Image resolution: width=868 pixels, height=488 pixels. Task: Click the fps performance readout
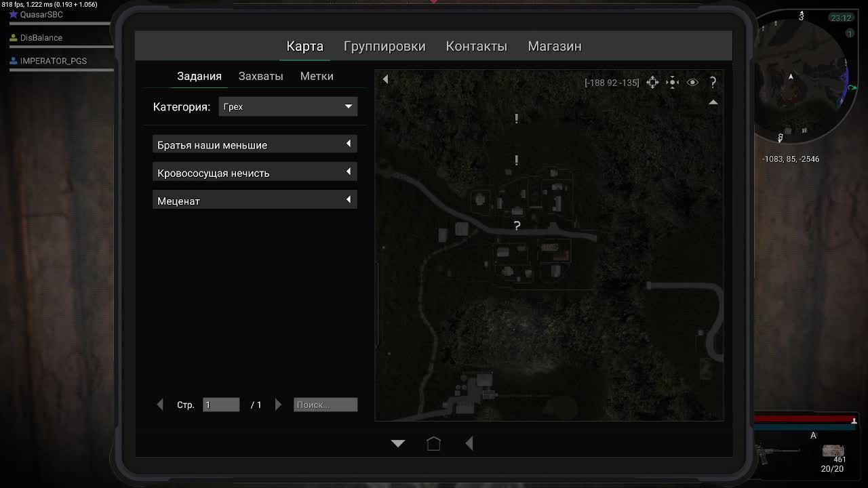point(50,5)
